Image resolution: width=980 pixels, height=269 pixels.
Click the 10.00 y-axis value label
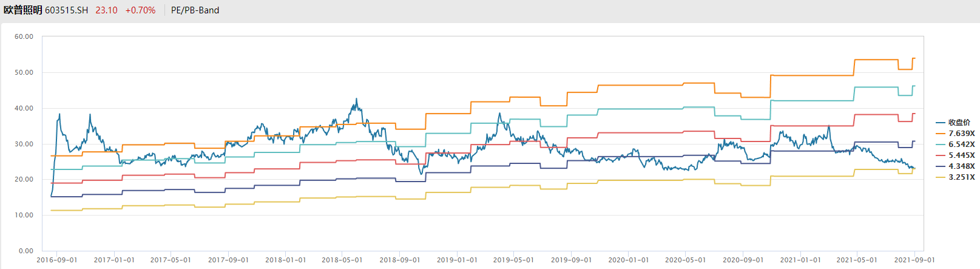(x=24, y=215)
